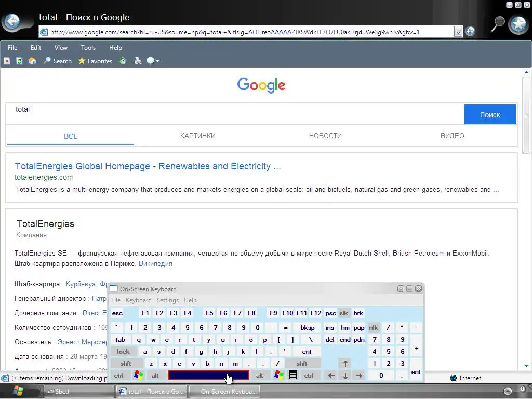
Task: Click the Windows Start button
Action: (x=18, y=392)
